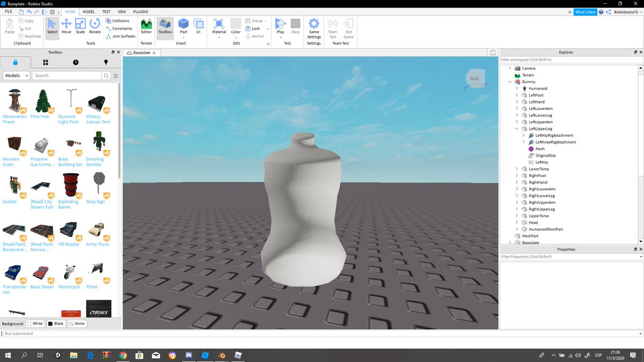Open the Toolbox Recent clock tab

point(76,62)
